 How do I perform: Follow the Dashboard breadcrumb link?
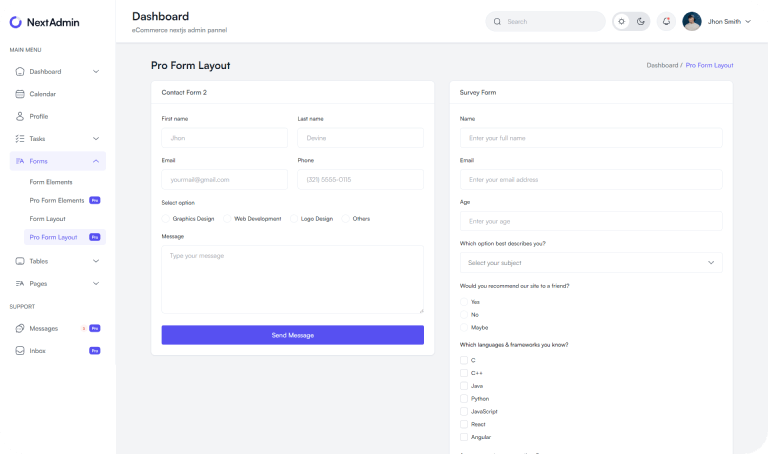(661, 65)
